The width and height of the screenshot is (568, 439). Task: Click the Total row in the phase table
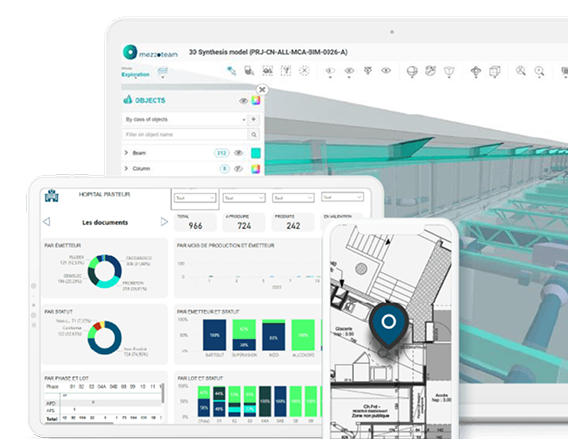[x=104, y=418]
